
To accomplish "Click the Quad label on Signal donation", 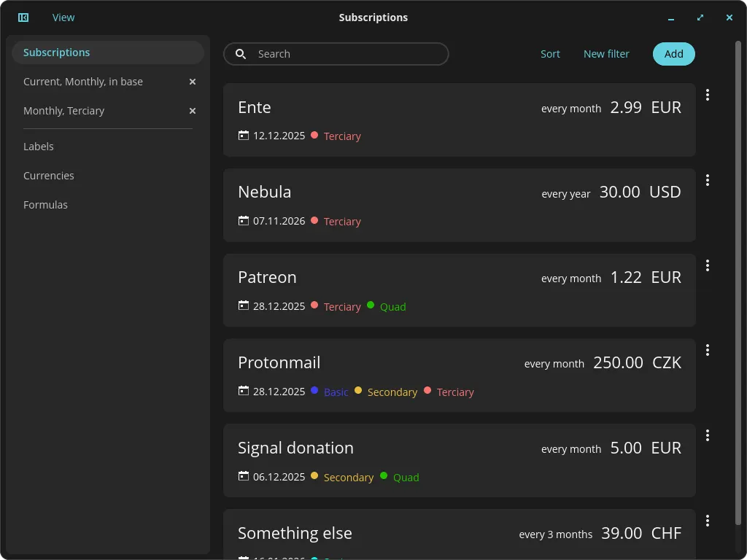I will click(406, 477).
